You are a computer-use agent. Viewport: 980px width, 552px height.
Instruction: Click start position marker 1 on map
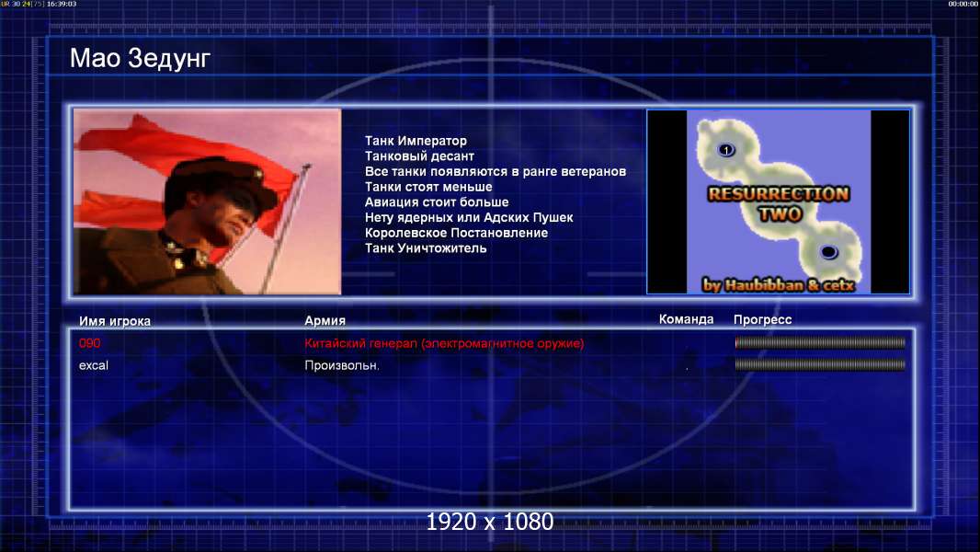tap(725, 150)
